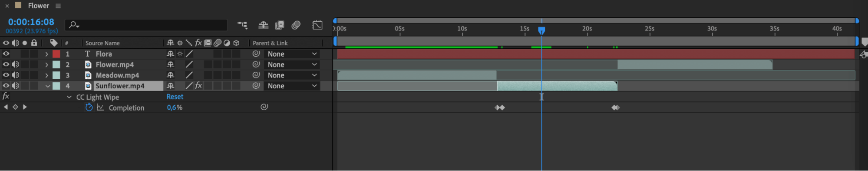Open parent dropdown for Meadow.mp4
This screenshot has width=868, height=171.
292,75
